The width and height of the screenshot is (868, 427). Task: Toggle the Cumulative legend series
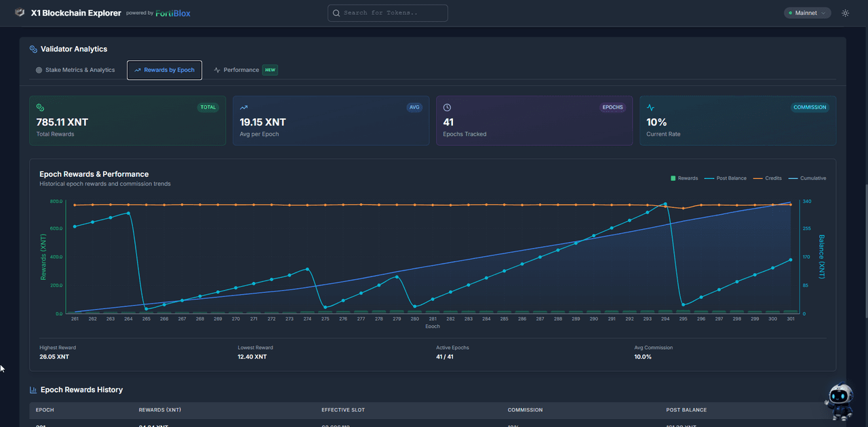(807, 178)
